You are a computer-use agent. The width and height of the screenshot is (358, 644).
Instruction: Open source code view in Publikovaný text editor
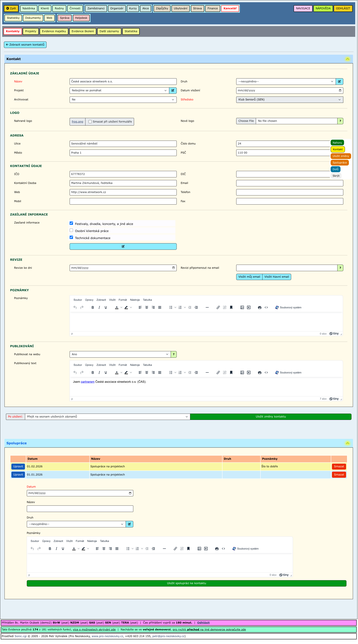click(266, 372)
